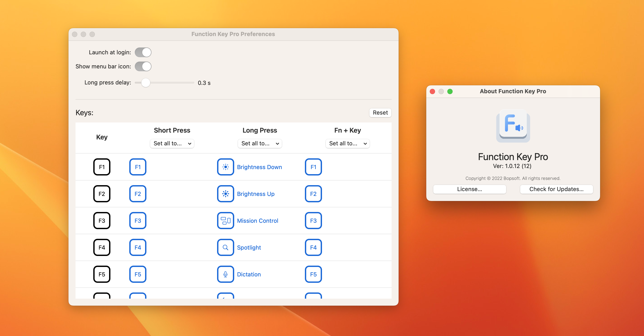The width and height of the screenshot is (644, 336).
Task: Click the Brightness Down long press icon
Action: pyautogui.click(x=225, y=167)
